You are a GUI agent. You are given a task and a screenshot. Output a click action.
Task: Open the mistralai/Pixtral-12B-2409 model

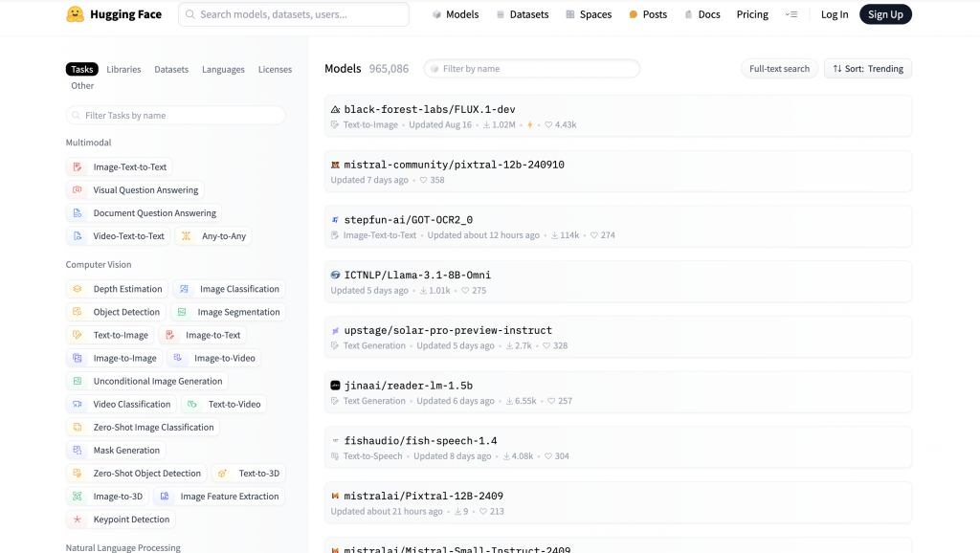coord(617,502)
